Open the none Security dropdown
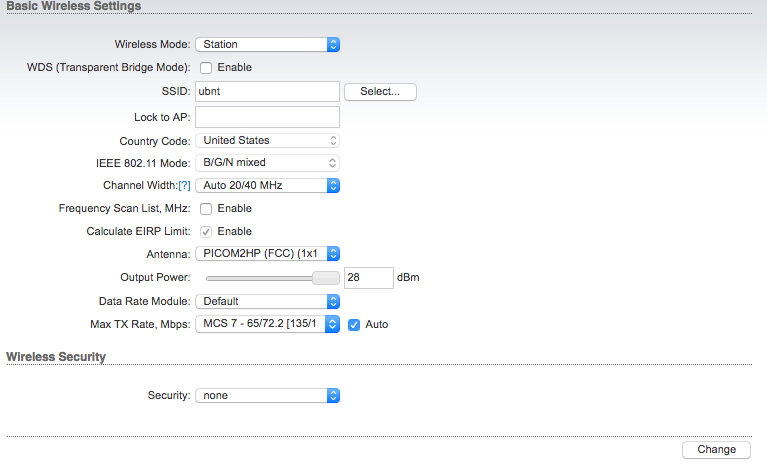 [268, 395]
